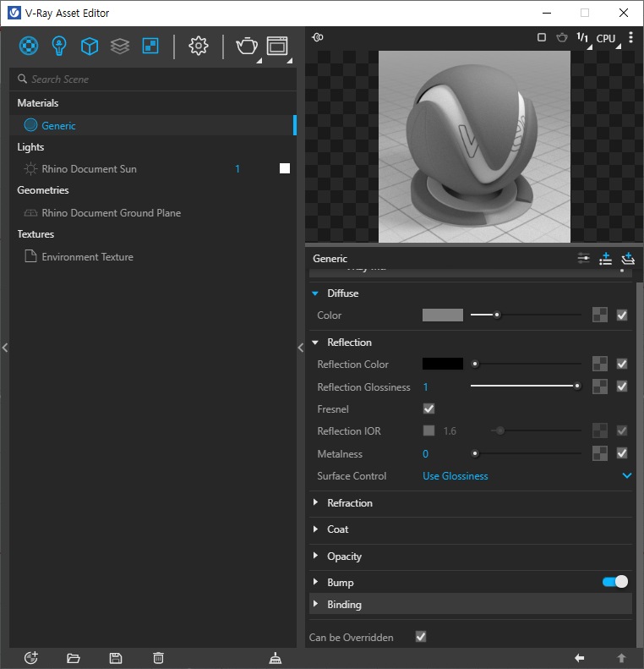Click the Add Layer icon
The image size is (644, 669).
click(x=628, y=258)
